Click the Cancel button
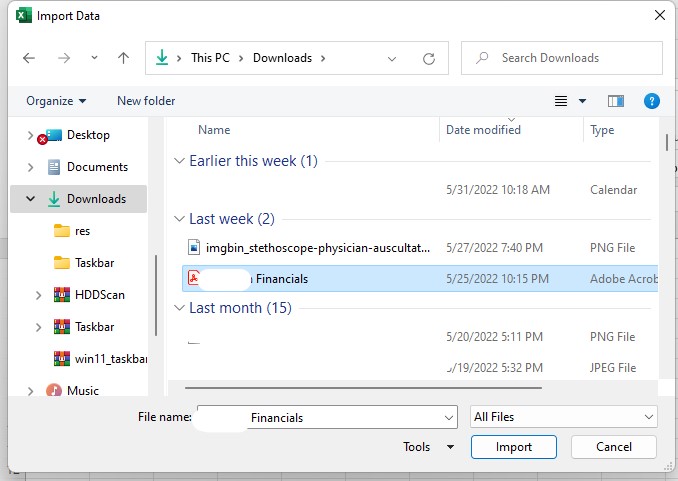 coord(614,447)
